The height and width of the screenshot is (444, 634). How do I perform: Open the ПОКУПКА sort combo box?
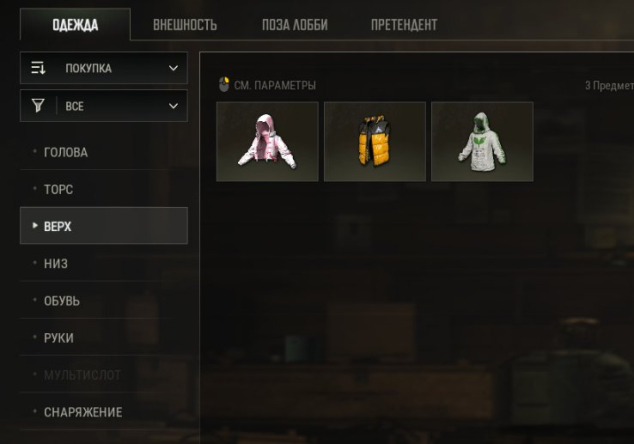pyautogui.click(x=104, y=68)
